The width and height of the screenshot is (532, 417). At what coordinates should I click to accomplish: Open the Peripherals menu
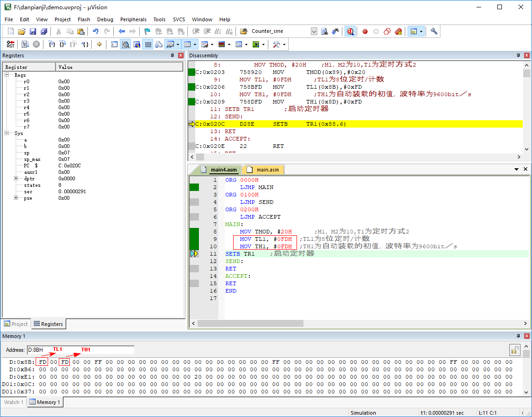[133, 19]
